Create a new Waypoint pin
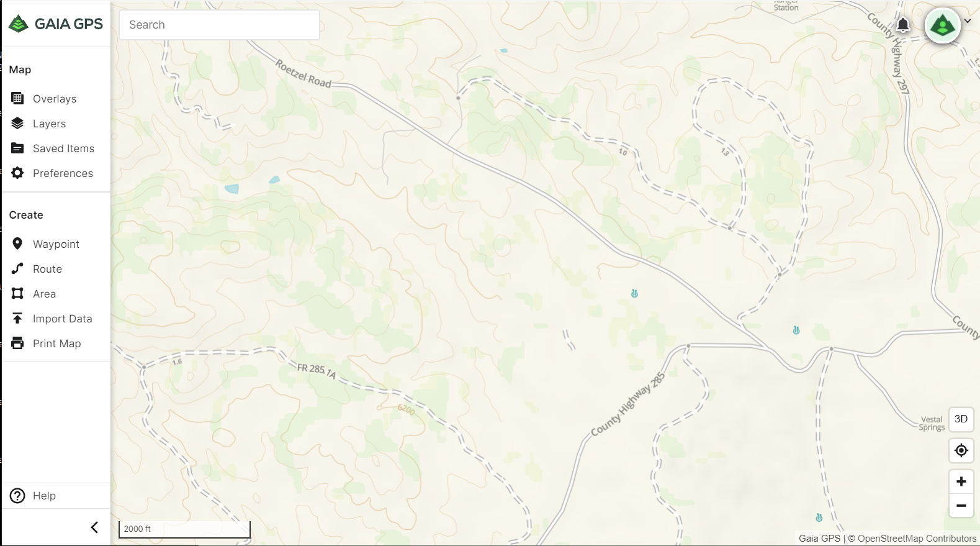 [17, 243]
